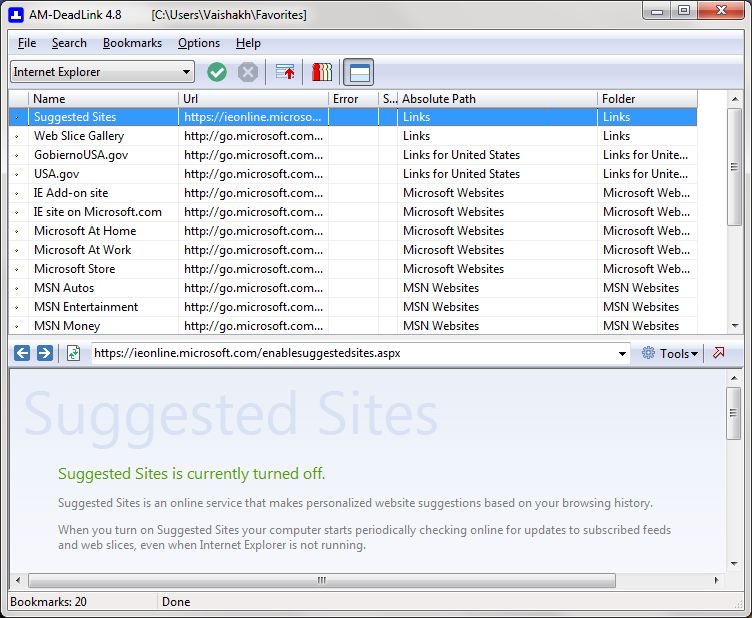The image size is (752, 618).
Task: Click the bookmark list vertical scrollbar thumb
Action: pos(734,167)
